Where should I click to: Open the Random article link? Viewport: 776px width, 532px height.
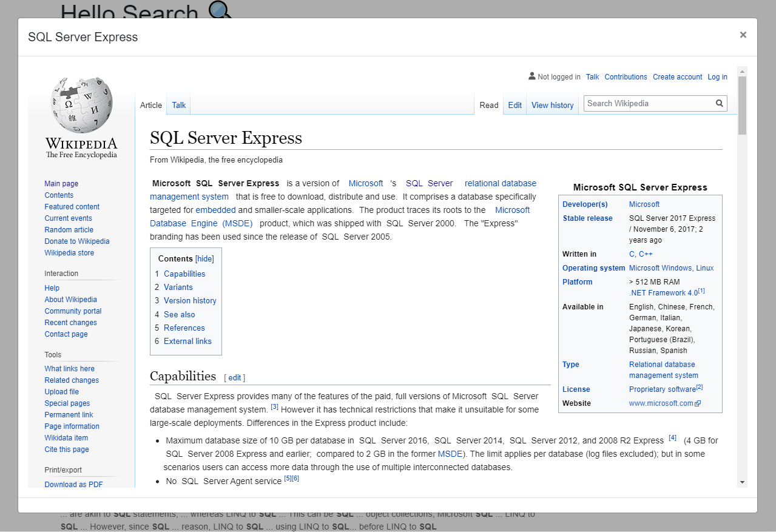click(x=69, y=229)
